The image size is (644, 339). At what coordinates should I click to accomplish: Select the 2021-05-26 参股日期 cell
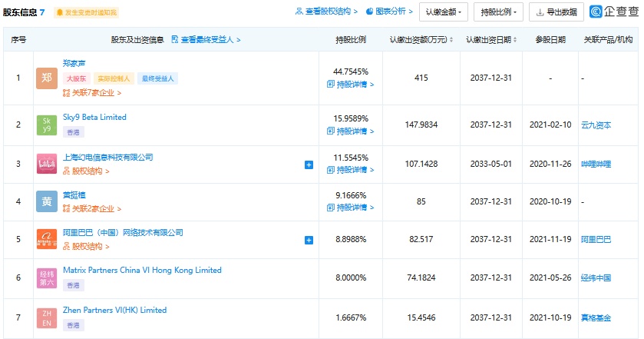550,278
